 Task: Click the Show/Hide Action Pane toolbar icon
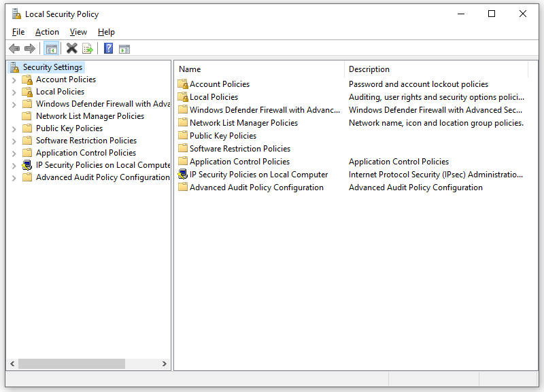coord(124,48)
